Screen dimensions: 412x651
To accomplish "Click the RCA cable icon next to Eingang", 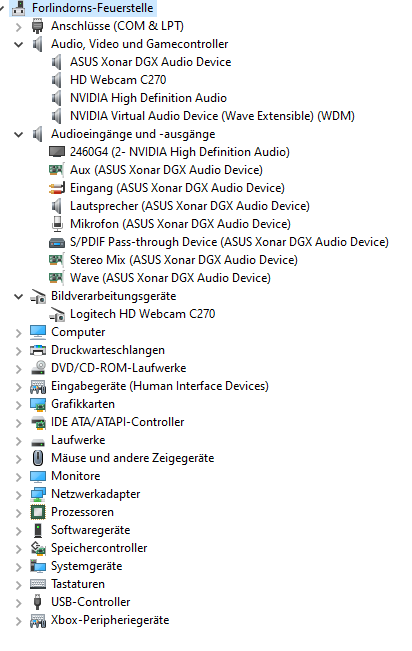I will pyautogui.click(x=57, y=188).
